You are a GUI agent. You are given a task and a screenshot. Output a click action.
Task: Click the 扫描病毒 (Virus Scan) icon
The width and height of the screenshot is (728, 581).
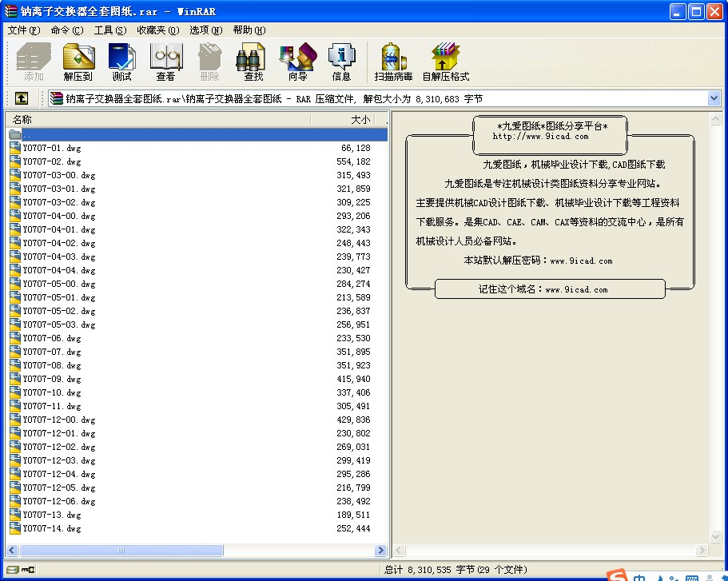click(393, 62)
